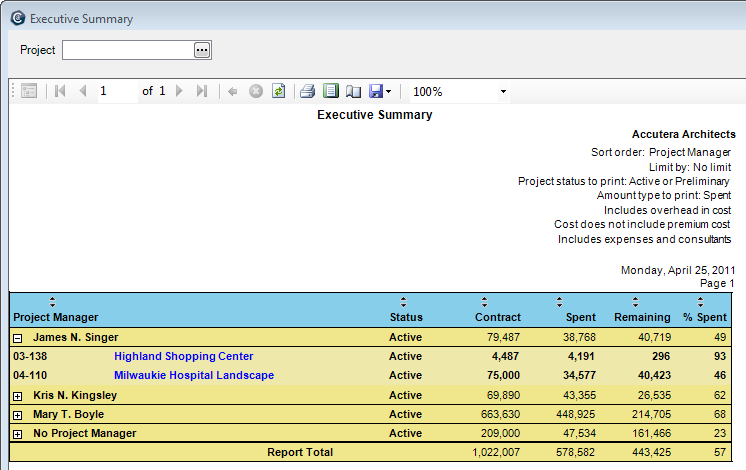This screenshot has height=470, width=746.
Task: Expand the Kris N. Kingsley group
Action: tap(18, 396)
